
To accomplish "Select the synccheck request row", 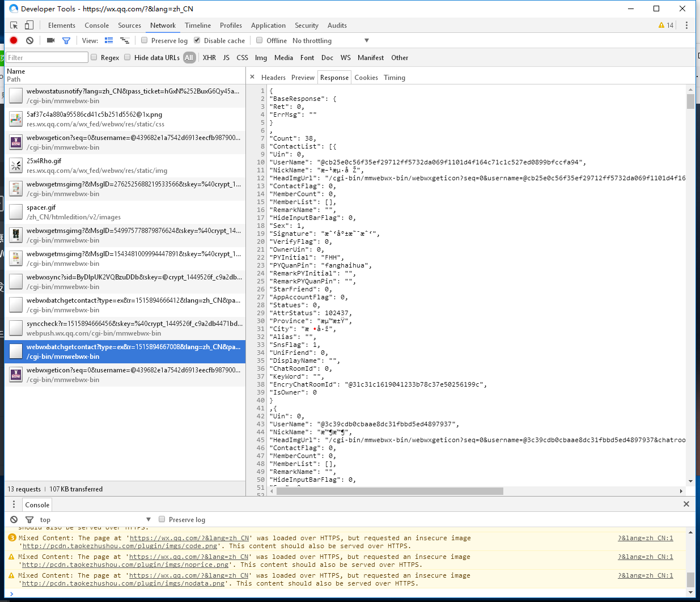I will point(125,328).
